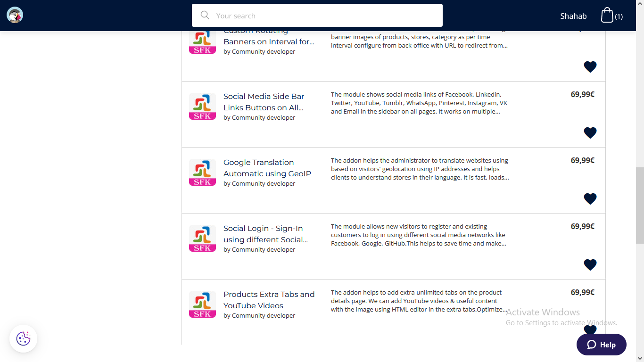Screen dimensions: 644x362
Task: Toggle favorite heart on Custom Rotating Banners
Action: click(x=590, y=66)
